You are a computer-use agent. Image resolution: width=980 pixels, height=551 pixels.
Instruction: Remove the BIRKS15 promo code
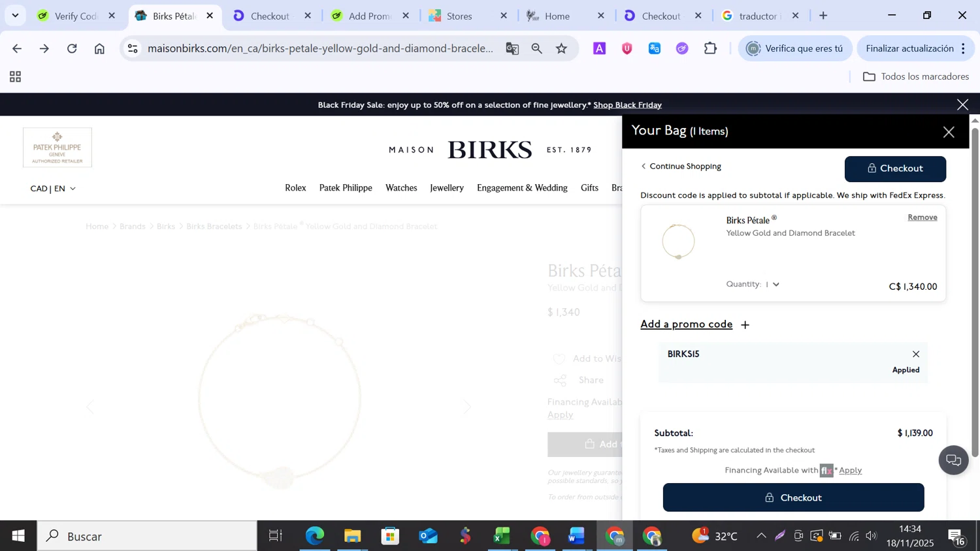click(916, 354)
